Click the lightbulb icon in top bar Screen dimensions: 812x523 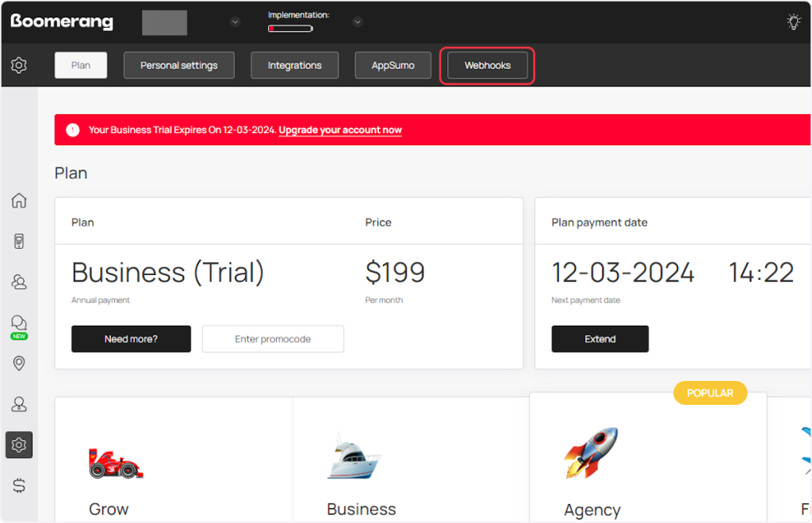point(793,22)
